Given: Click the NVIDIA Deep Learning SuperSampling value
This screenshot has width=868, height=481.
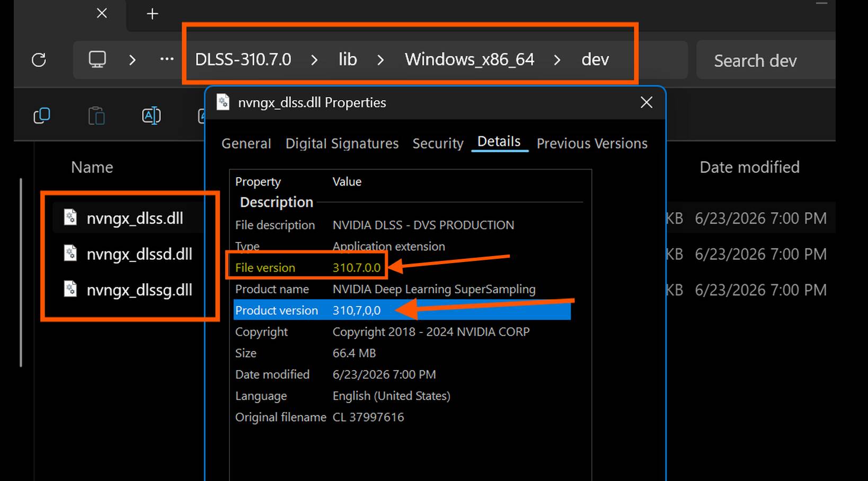Looking at the screenshot, I should [434, 289].
